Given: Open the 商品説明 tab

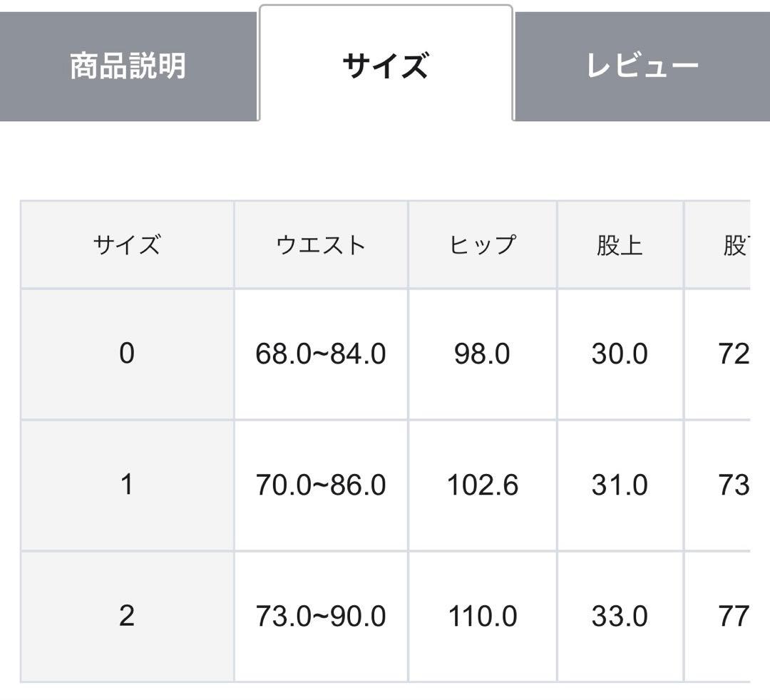Looking at the screenshot, I should pyautogui.click(x=128, y=67).
